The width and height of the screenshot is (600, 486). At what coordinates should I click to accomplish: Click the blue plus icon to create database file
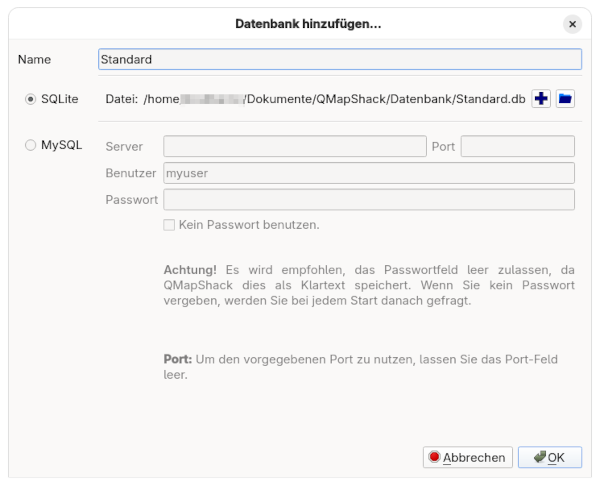coord(541,99)
